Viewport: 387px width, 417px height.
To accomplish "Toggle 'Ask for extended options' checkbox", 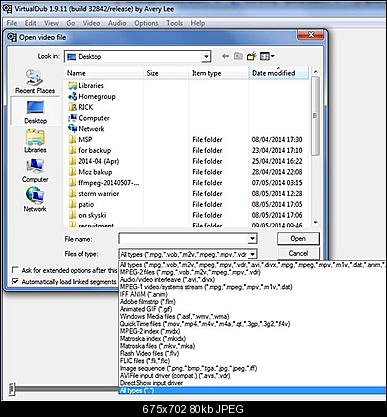I will [15, 269].
